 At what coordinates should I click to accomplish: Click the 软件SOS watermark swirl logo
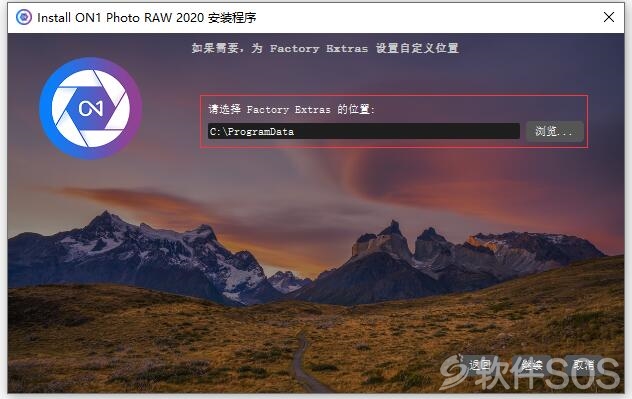coord(453,372)
